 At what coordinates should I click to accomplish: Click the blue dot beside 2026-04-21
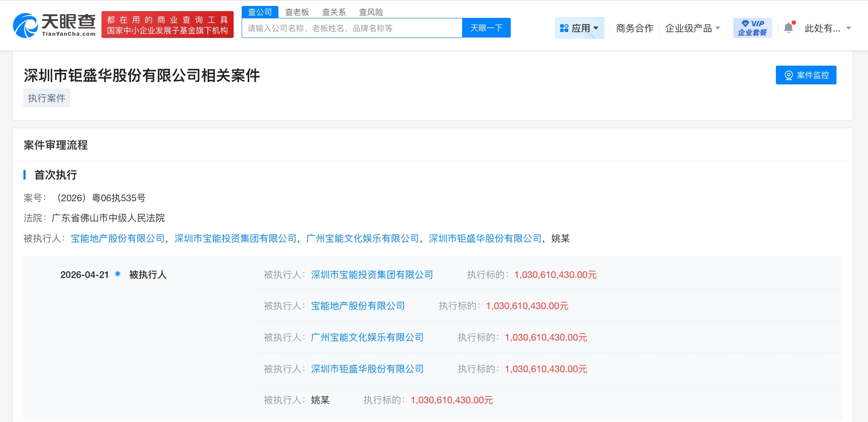point(117,274)
